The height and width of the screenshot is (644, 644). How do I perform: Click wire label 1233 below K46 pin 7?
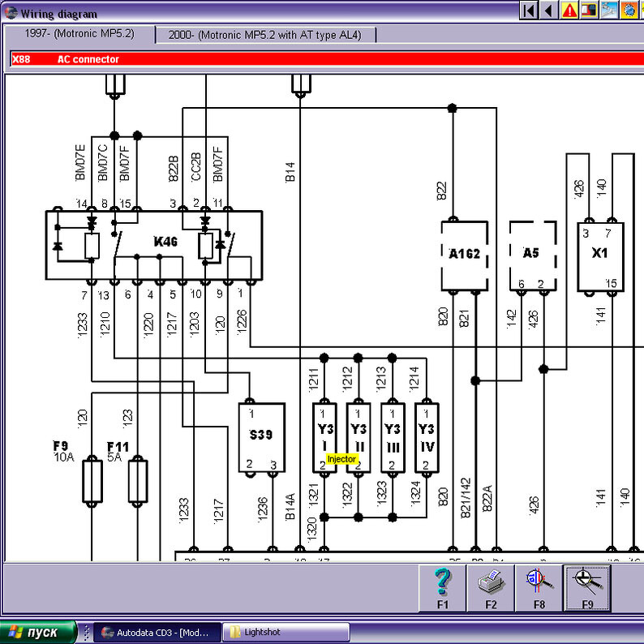coord(83,325)
